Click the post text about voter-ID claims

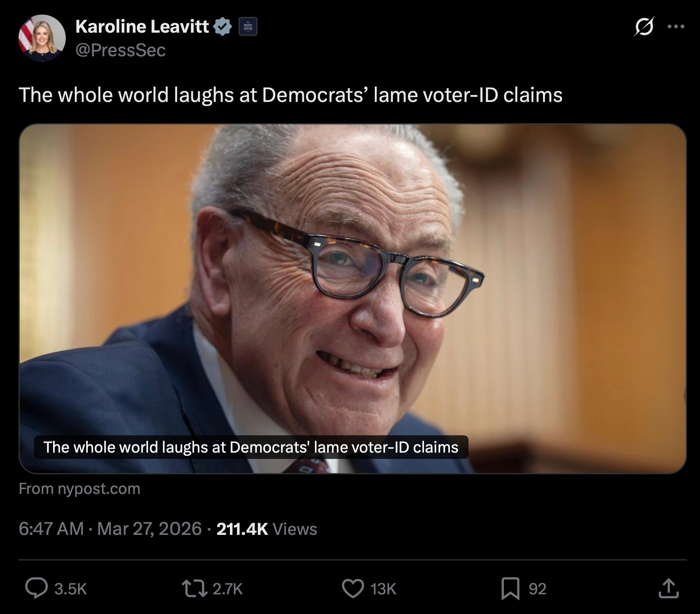pyautogui.click(x=290, y=95)
